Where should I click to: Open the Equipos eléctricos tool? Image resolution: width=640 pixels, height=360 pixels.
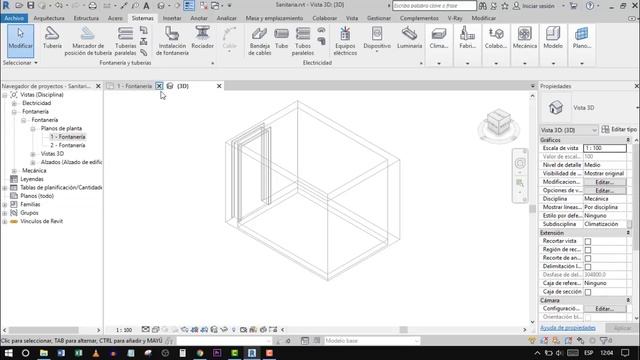click(345, 41)
